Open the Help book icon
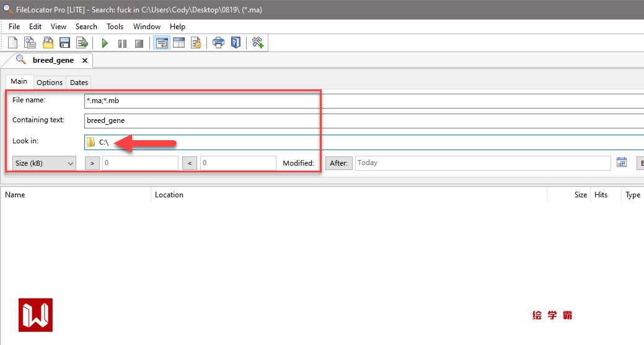Image resolution: width=644 pixels, height=345 pixels. coord(236,43)
